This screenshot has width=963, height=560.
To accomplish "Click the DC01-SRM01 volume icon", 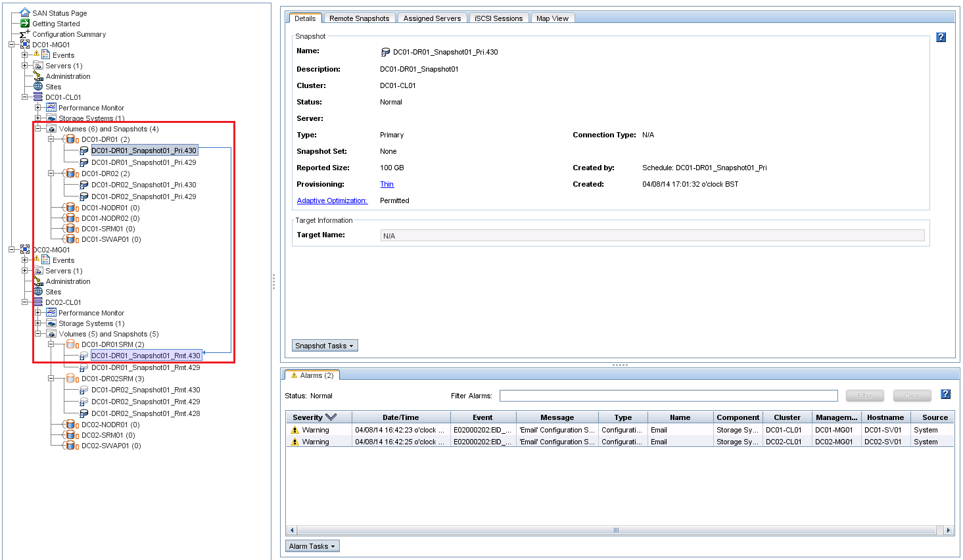I will coord(72,229).
